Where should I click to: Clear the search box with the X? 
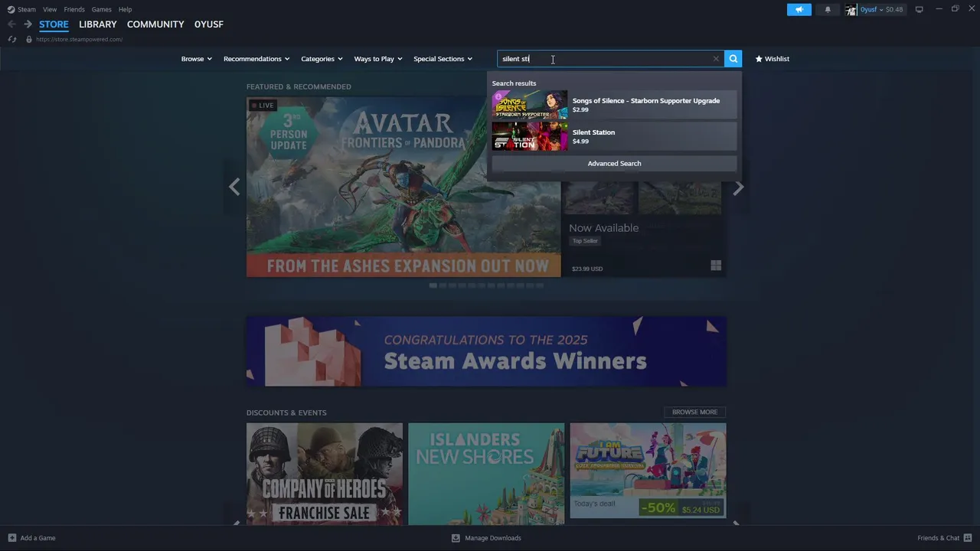pos(716,59)
